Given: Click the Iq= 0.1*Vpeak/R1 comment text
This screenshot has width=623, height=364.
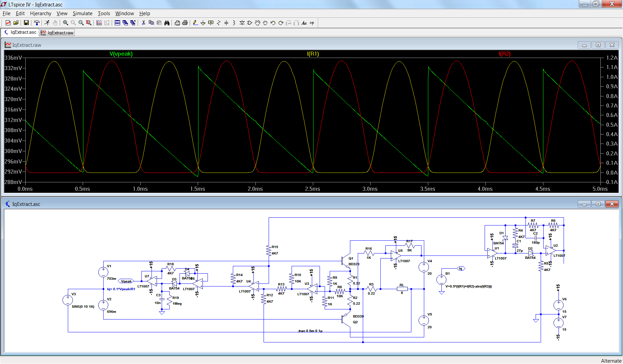Looking at the screenshot, I should 121,289.
